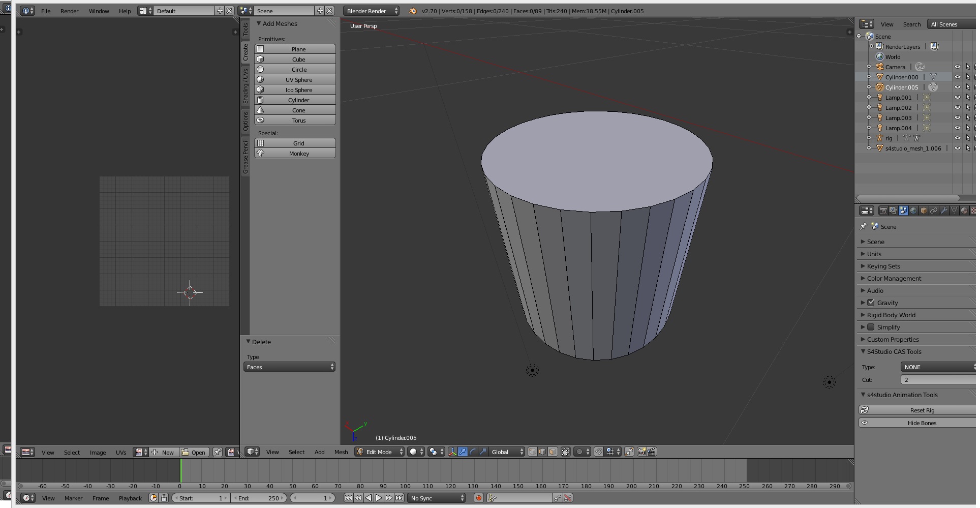Toggle limit selection to visible icon
This screenshot has width=980, height=508.
point(566,452)
